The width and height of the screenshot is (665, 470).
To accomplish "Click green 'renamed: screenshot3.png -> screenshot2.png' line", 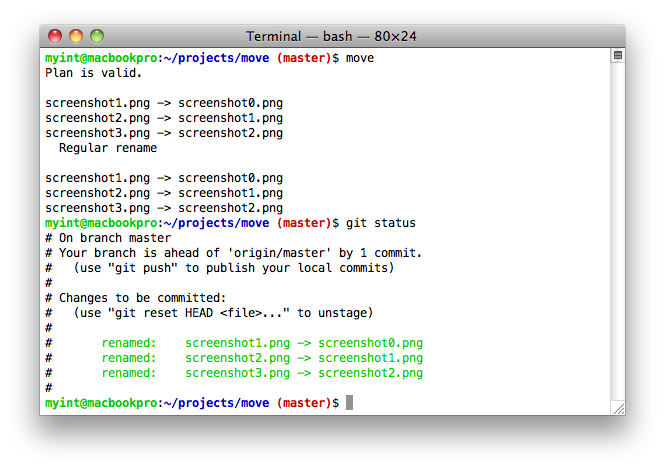I will tap(262, 373).
